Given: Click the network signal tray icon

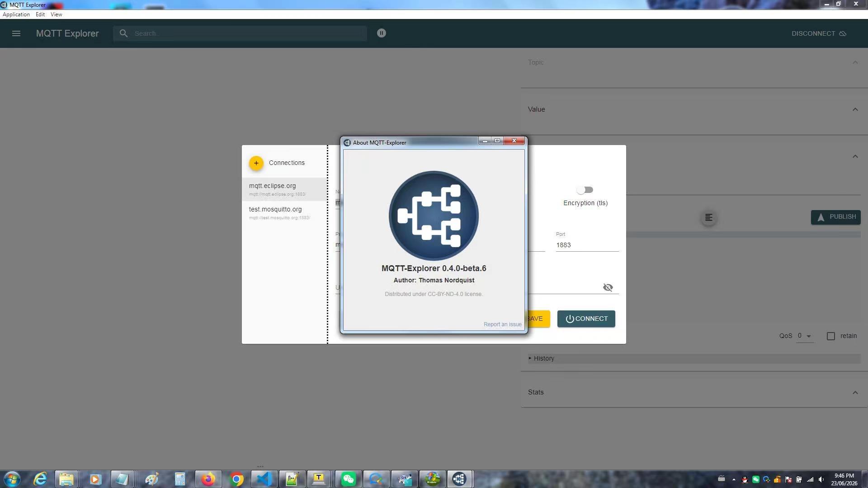Looking at the screenshot, I should (x=810, y=479).
